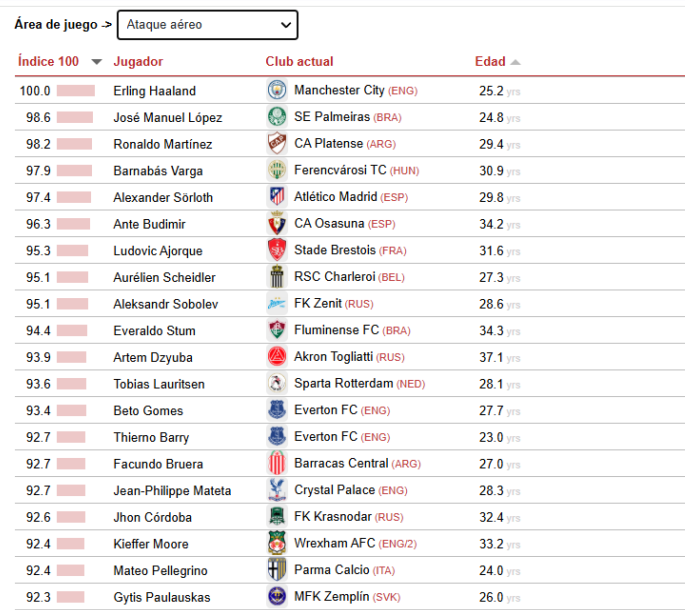Click the Stade Brestois club crest
The height and width of the screenshot is (610, 685).
click(x=276, y=250)
